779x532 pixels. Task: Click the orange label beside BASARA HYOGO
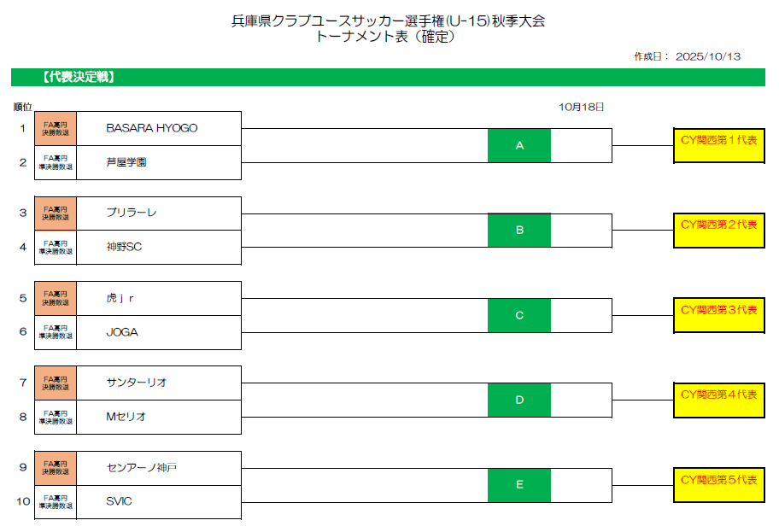coord(56,128)
